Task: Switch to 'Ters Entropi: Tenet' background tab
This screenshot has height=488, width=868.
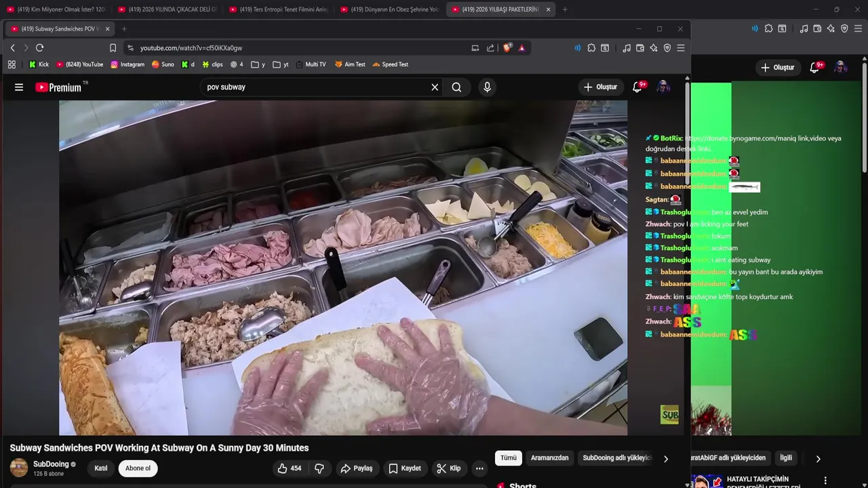Action: pos(279,9)
